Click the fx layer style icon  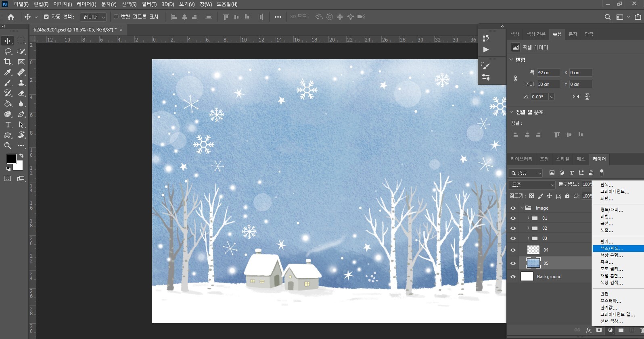coord(588,330)
